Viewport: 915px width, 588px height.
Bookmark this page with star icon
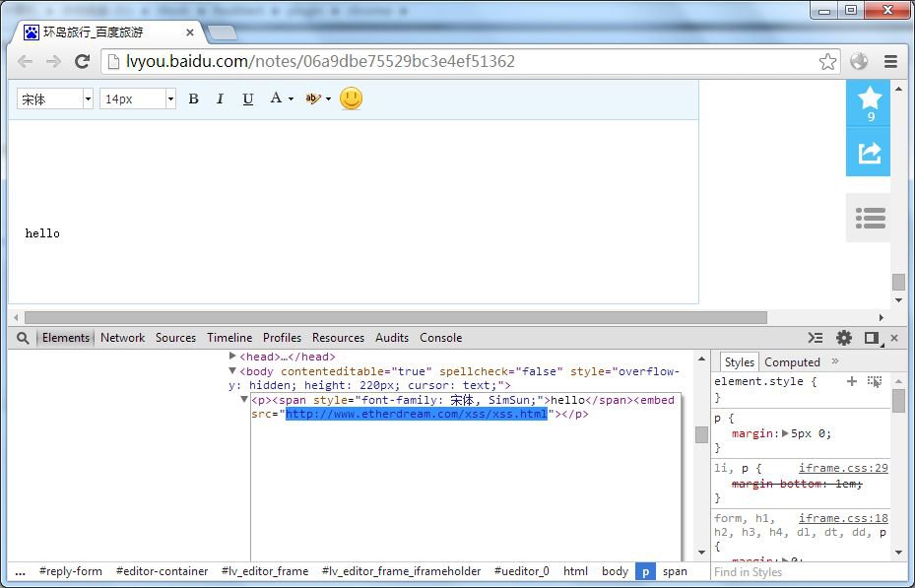tap(827, 61)
